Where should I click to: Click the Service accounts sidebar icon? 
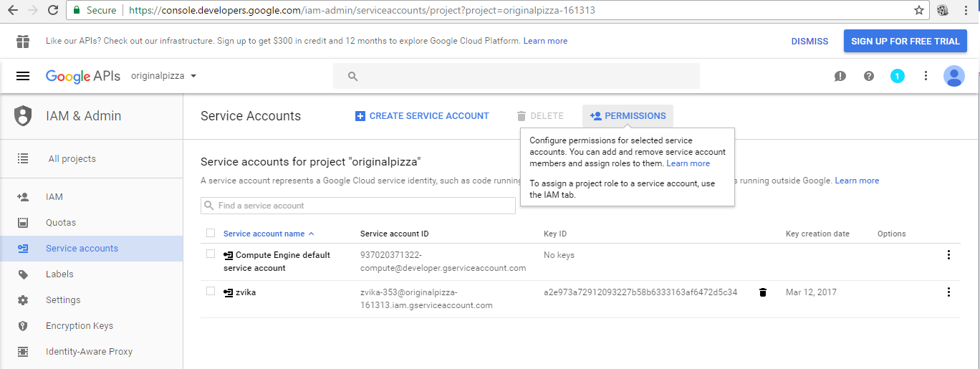[23, 249]
